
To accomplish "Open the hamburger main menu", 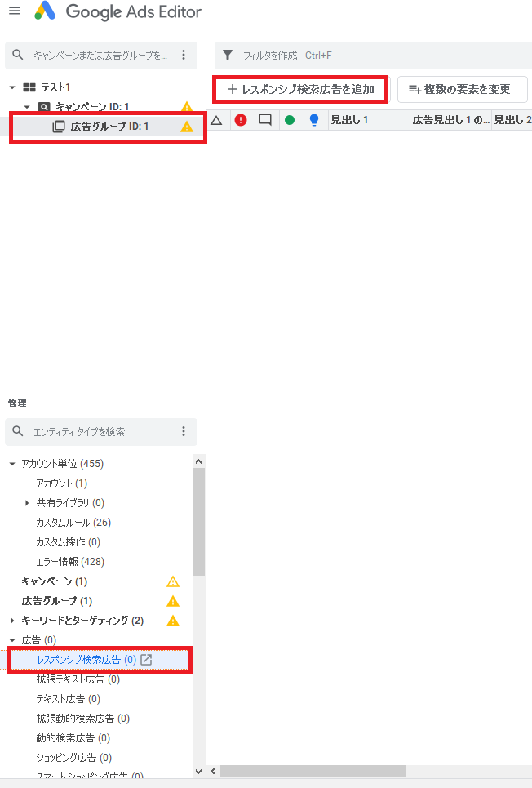I will tap(15, 11).
